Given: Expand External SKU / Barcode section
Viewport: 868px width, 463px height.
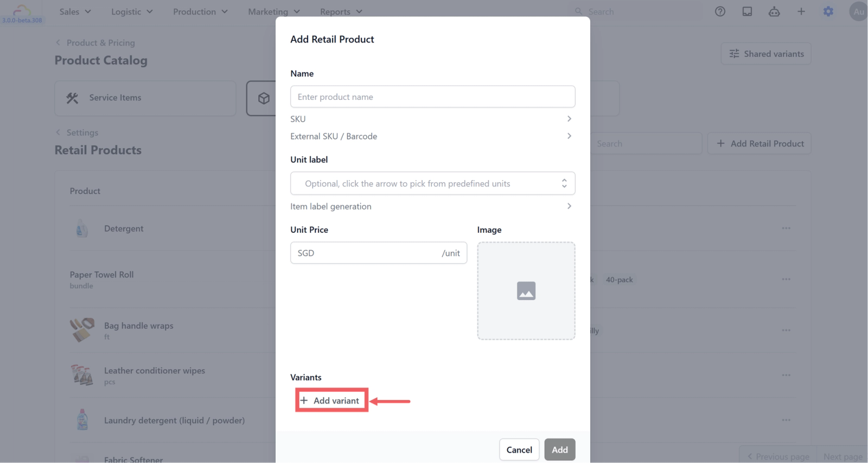Looking at the screenshot, I should click(x=432, y=136).
